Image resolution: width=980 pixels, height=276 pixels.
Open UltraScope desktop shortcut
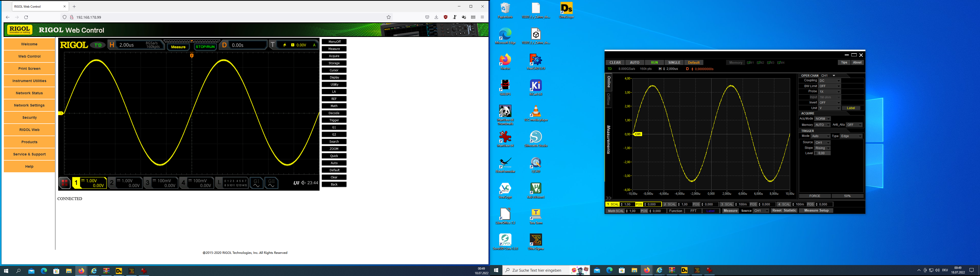(567, 11)
